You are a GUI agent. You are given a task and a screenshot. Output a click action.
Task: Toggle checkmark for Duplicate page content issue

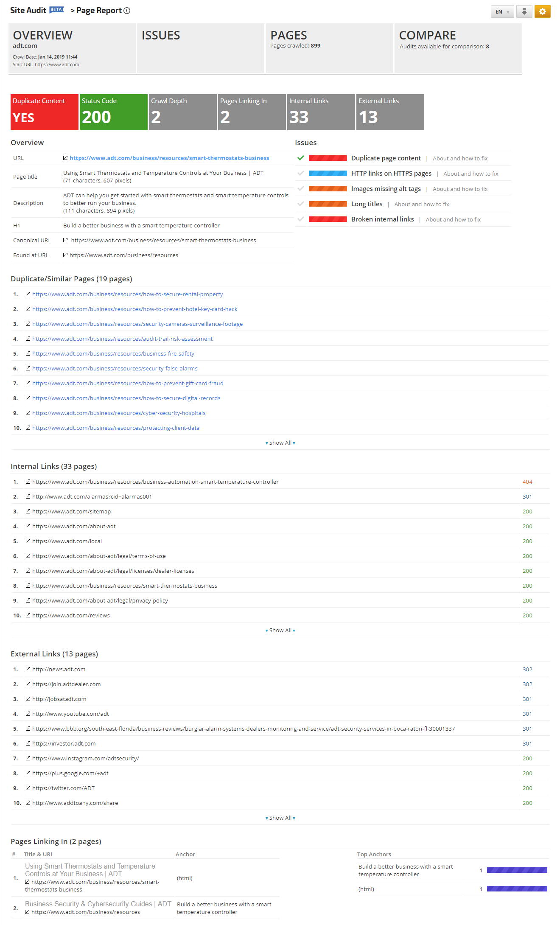pos(301,158)
